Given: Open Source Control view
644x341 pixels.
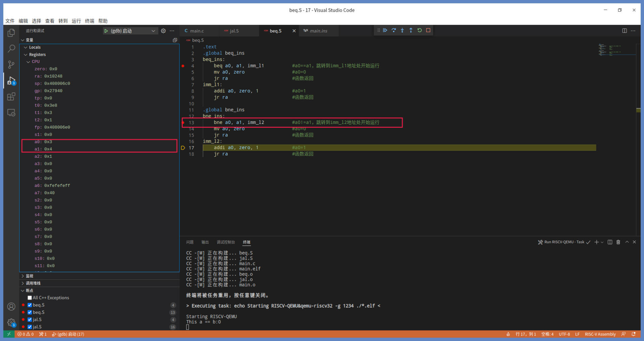Looking at the screenshot, I should (11, 64).
